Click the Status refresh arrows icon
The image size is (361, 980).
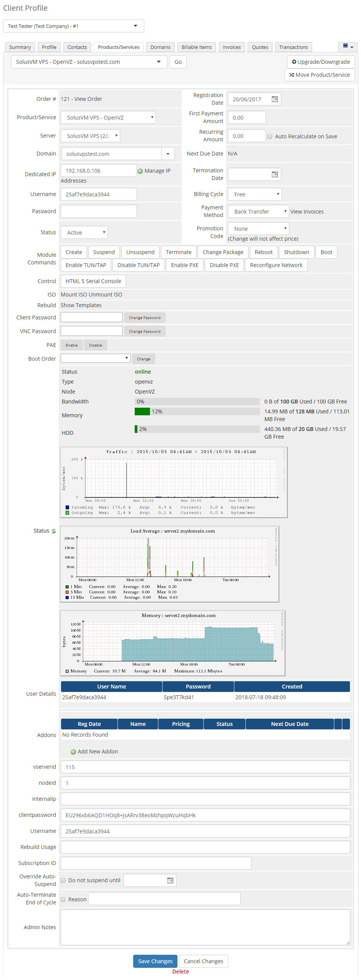tap(54, 531)
